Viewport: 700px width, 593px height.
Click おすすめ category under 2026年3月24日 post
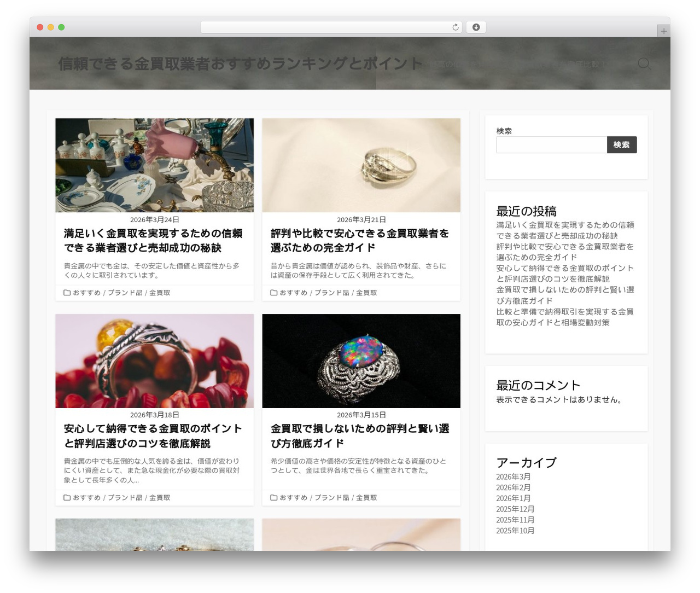pos(87,293)
